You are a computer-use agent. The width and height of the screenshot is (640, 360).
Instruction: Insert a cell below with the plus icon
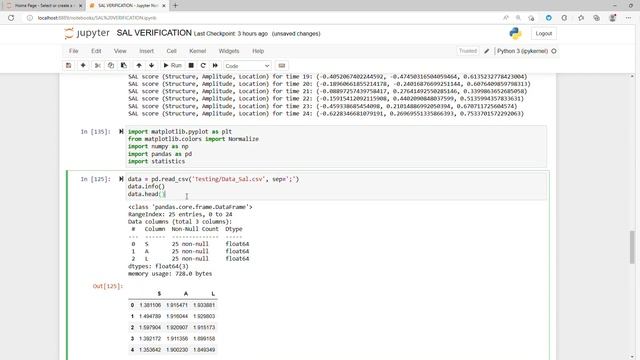point(83,66)
